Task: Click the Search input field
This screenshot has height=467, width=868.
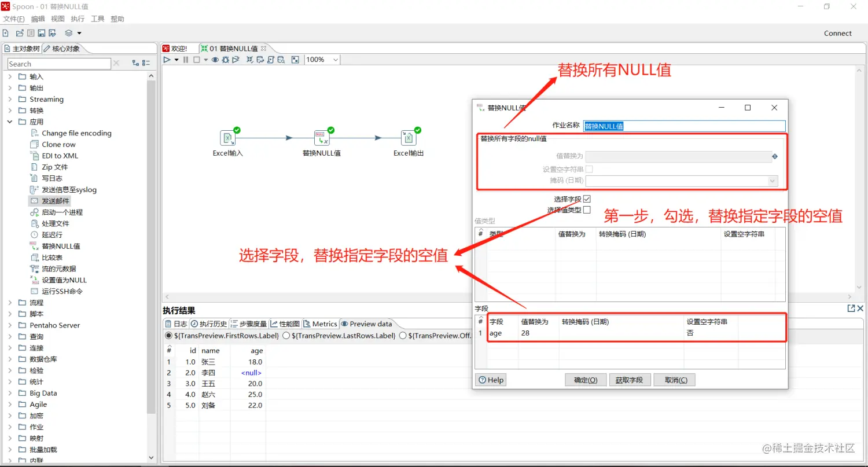Action: point(59,64)
